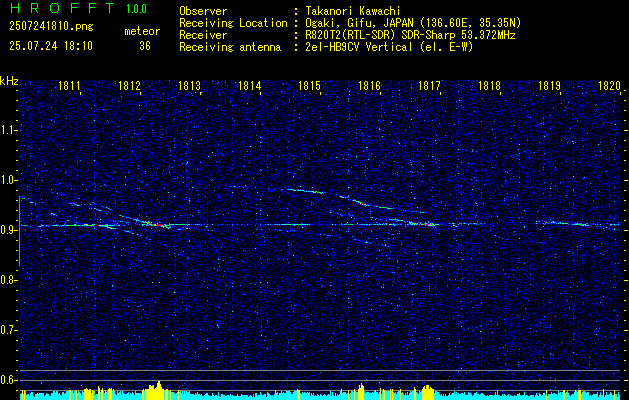
Task: Click the Receiver label
Action: point(203,35)
